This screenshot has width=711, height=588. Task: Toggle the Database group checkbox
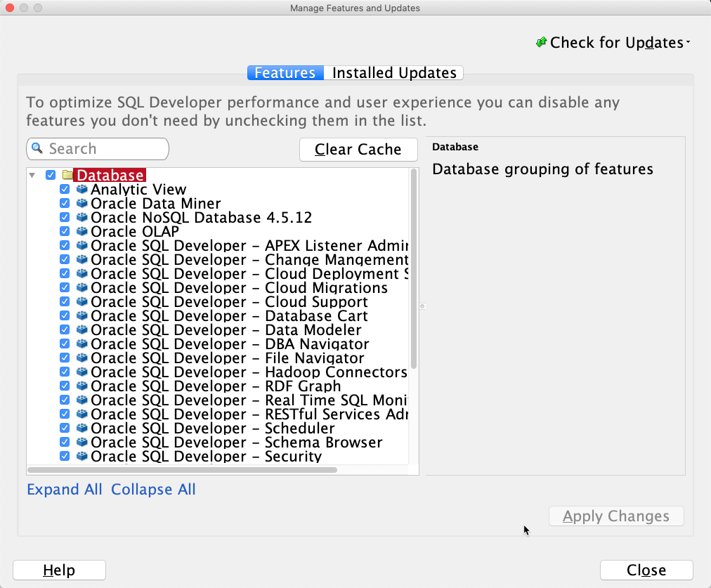click(50, 174)
